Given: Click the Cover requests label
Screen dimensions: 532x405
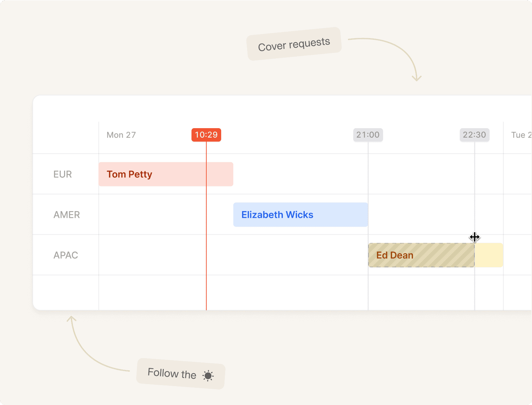Looking at the screenshot, I should click(x=294, y=44).
